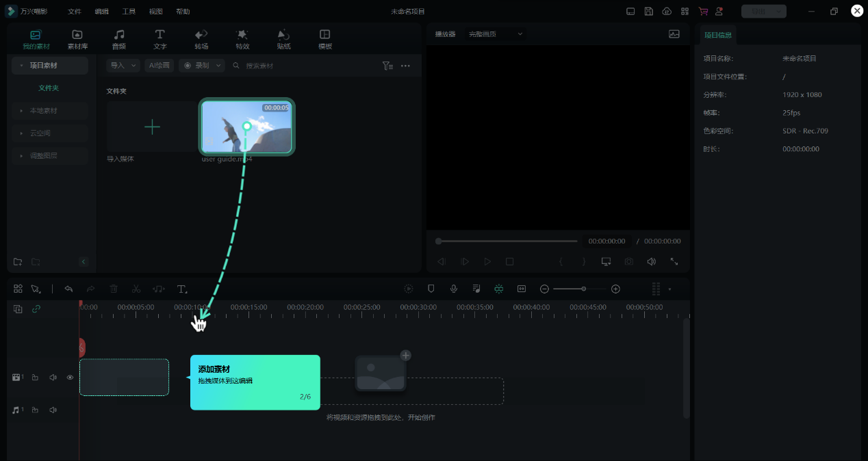This screenshot has width=868, height=461.
Task: Open the 转场 (Transitions) panel
Action: [201, 39]
